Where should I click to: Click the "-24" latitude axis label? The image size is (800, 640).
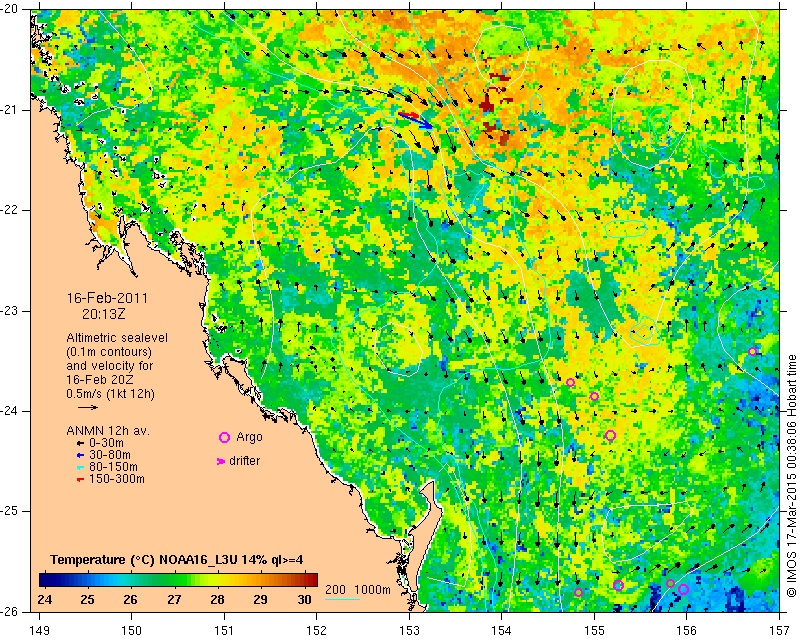(x=10, y=411)
